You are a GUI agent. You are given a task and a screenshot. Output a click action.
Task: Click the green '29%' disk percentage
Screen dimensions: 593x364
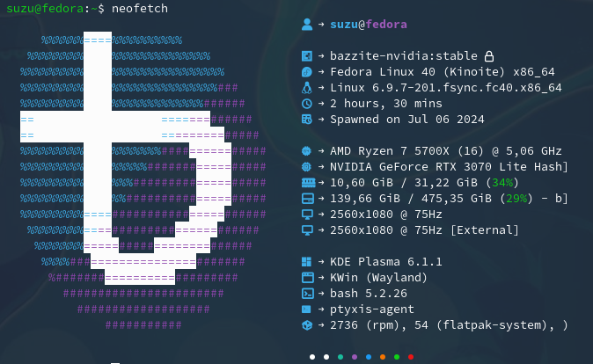pos(516,199)
